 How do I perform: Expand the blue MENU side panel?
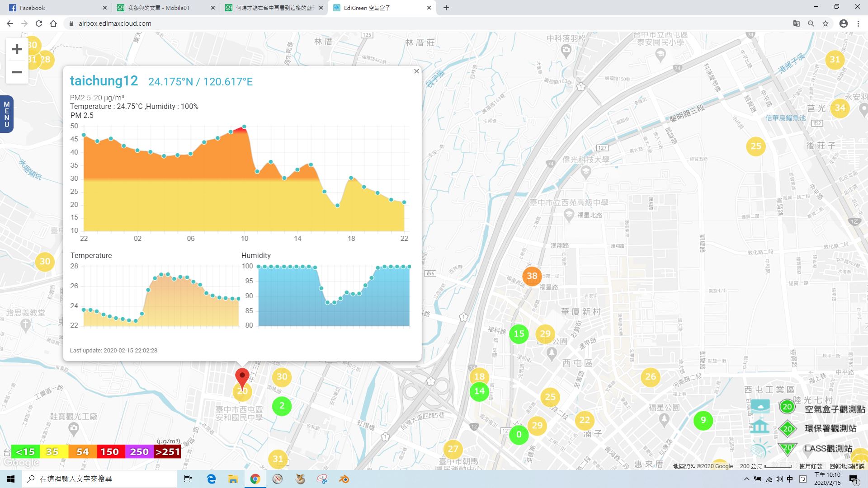pyautogui.click(x=6, y=114)
